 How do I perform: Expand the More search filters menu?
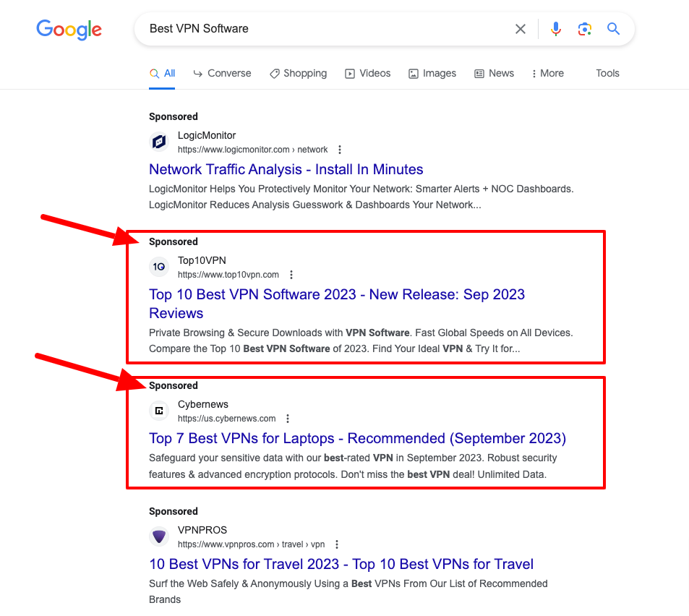point(548,73)
